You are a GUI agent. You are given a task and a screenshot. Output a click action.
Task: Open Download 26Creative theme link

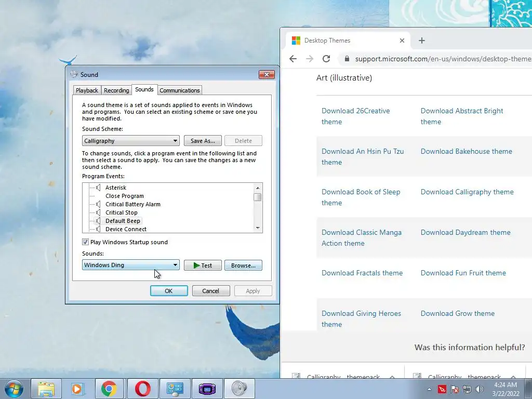click(355, 116)
